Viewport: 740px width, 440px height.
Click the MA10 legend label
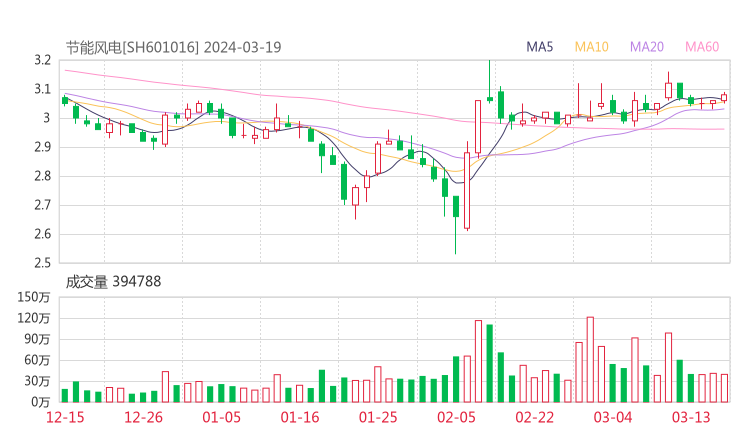tap(591, 47)
